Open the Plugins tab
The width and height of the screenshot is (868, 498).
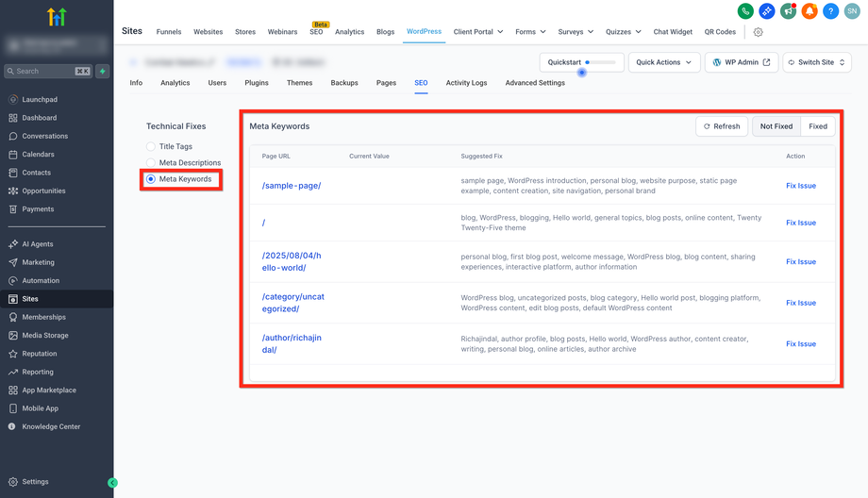tap(257, 83)
